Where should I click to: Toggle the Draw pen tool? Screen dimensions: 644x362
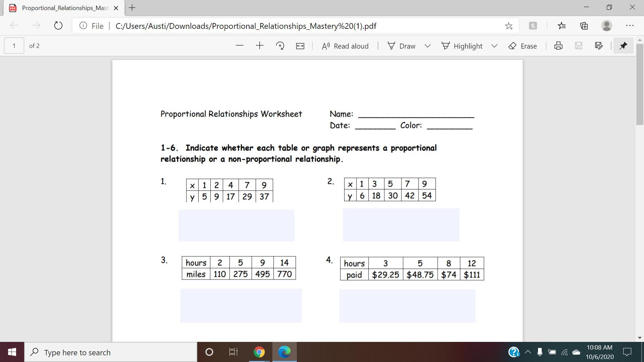pyautogui.click(x=402, y=46)
